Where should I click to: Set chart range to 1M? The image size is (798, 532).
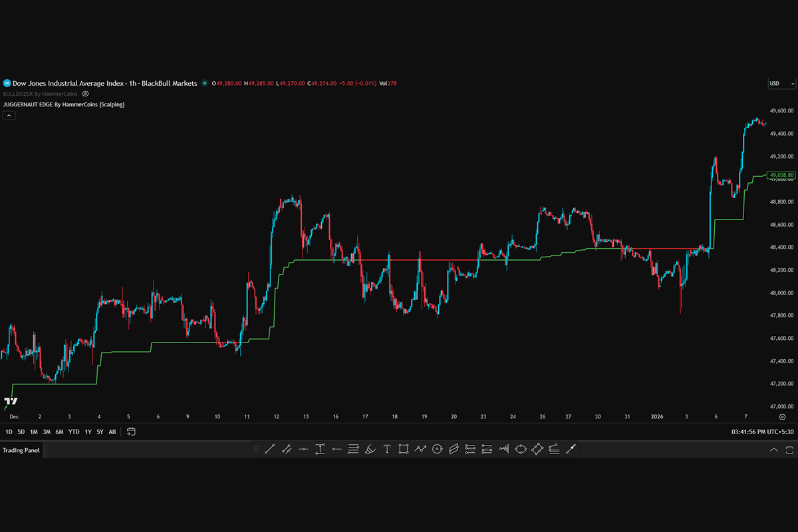point(33,432)
